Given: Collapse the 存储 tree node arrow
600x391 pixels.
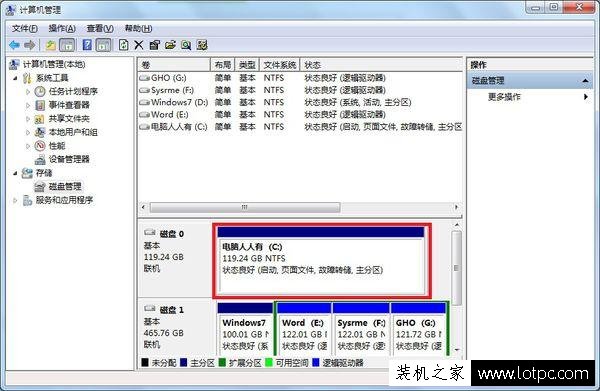Looking at the screenshot, I should click(15, 173).
